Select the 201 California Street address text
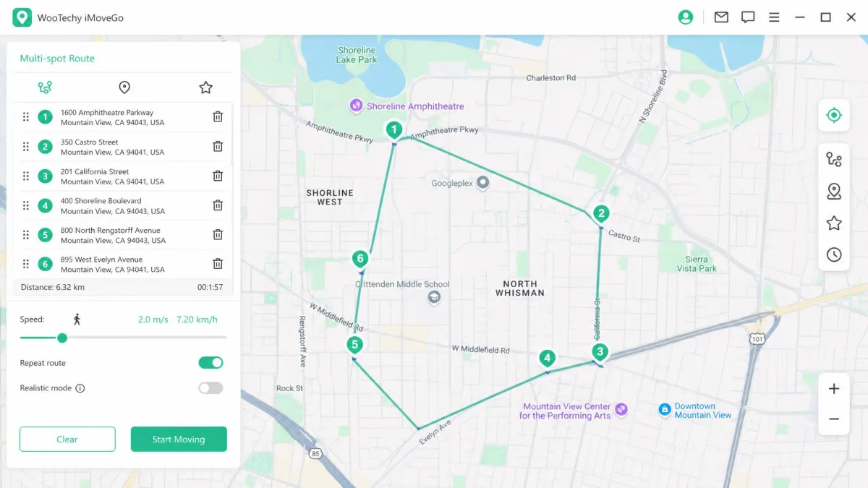This screenshot has width=868, height=488. pos(95,172)
